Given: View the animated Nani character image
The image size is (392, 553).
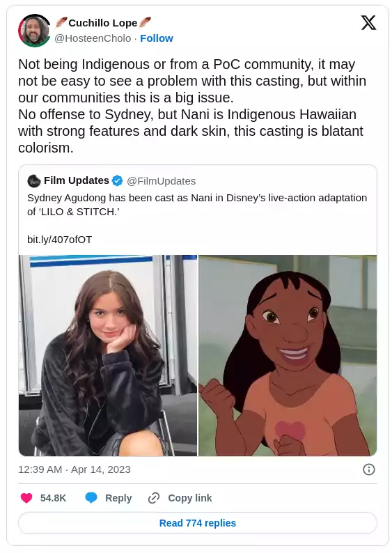Looking at the screenshot, I should point(288,355).
